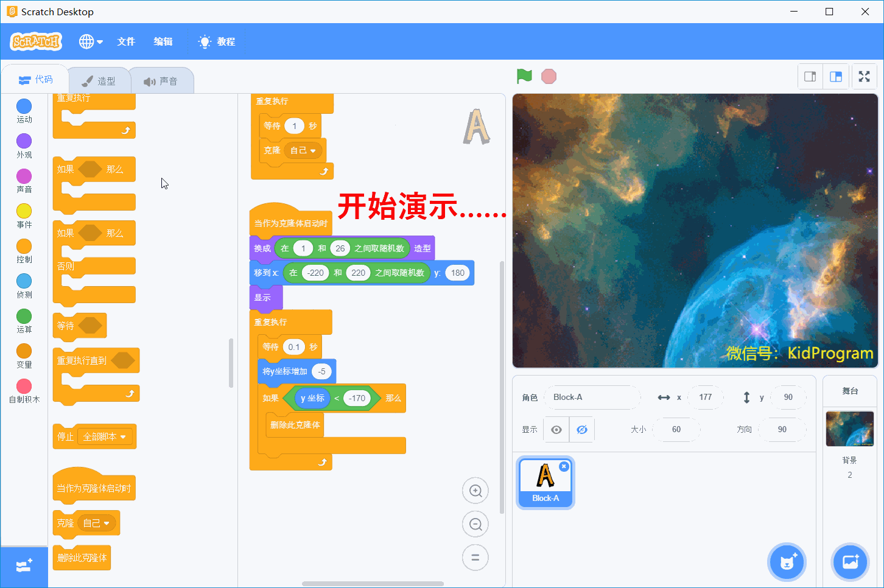Click the 将y坐标增加 -5 value
The image size is (884, 588).
(x=321, y=372)
